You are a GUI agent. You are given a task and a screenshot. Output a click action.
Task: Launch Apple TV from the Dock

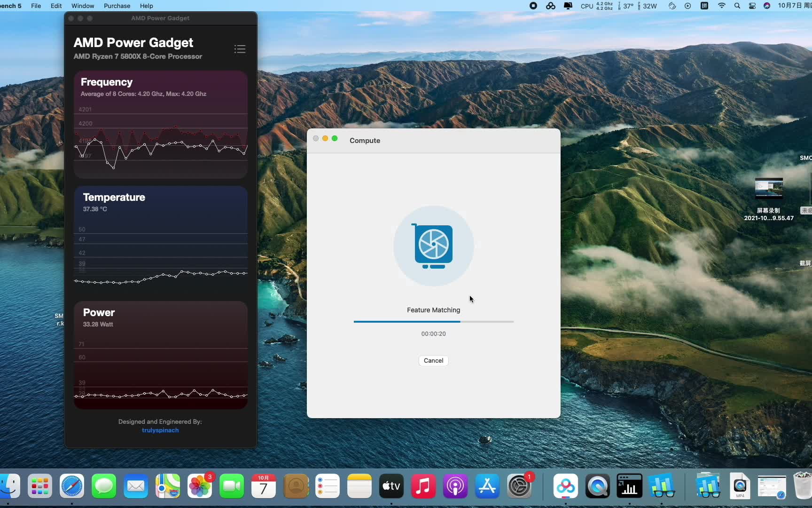(x=391, y=486)
